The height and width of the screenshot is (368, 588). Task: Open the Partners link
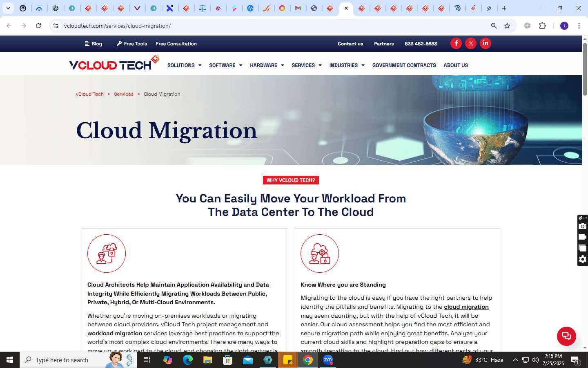pyautogui.click(x=384, y=44)
